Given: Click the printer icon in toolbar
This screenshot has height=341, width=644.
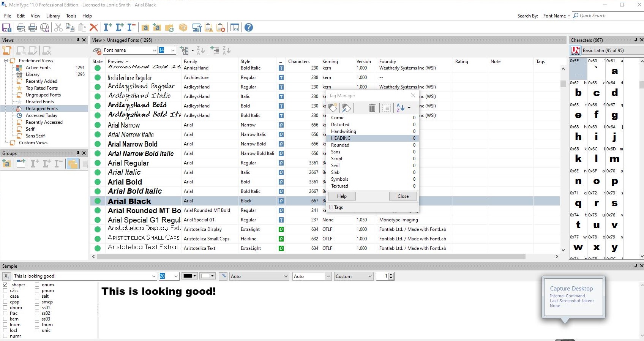Looking at the screenshot, I should (33, 27).
